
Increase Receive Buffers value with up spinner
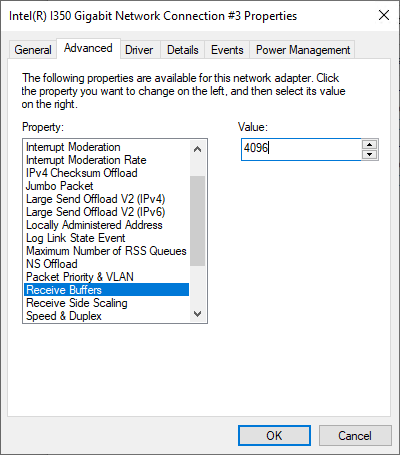click(369, 145)
